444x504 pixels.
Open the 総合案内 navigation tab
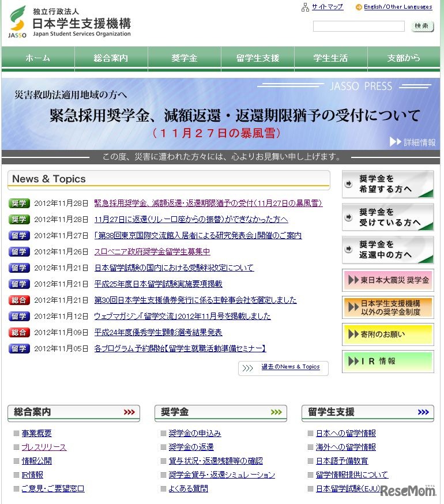111,58
